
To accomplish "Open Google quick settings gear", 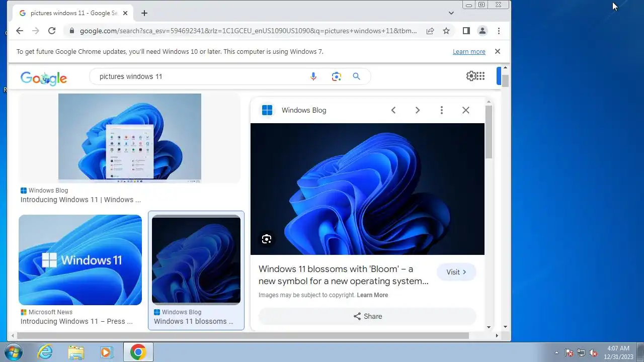I will (471, 76).
